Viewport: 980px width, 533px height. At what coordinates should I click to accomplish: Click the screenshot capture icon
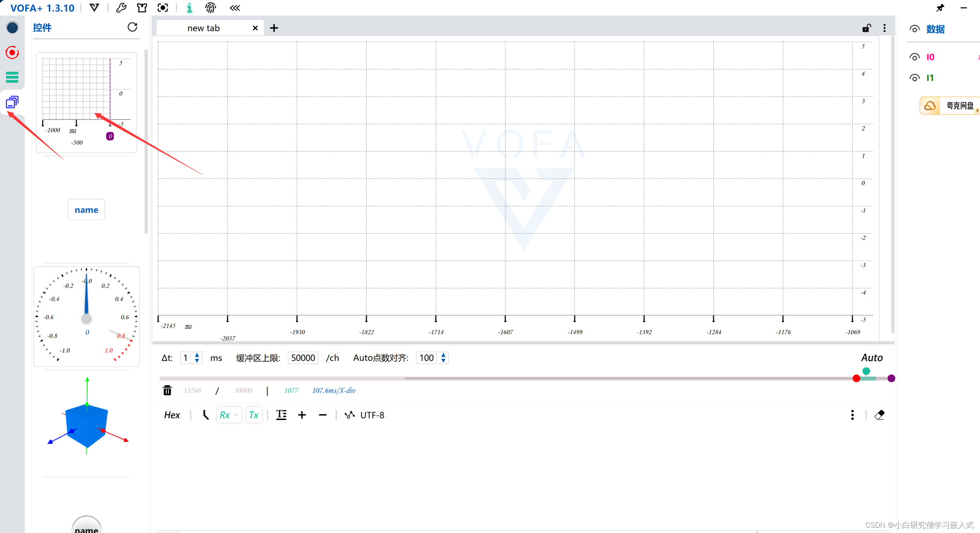(163, 8)
